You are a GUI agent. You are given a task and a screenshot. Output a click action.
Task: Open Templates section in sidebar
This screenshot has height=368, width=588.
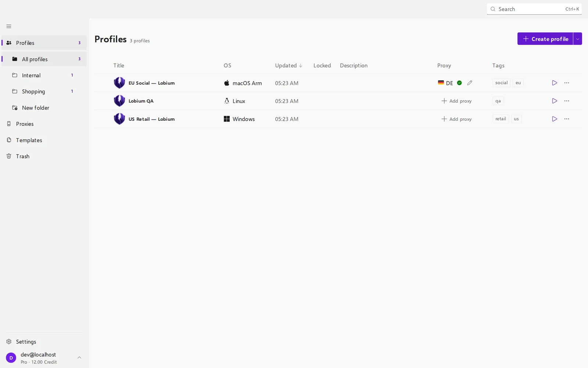[44, 140]
